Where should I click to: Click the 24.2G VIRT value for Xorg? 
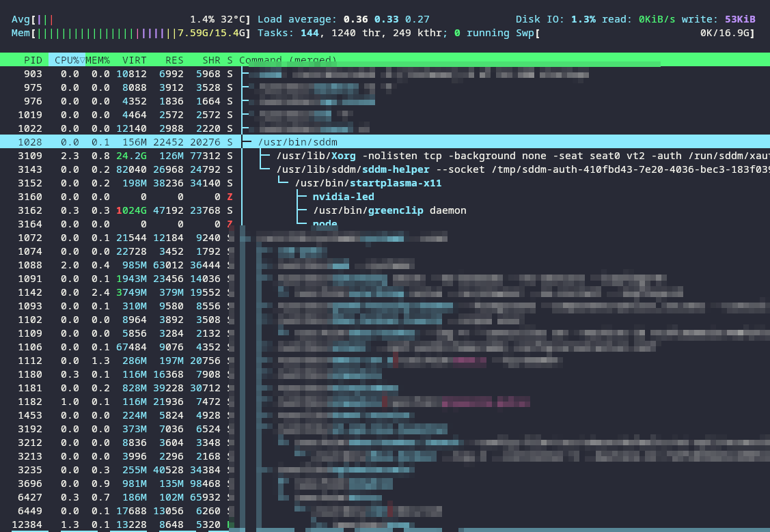[x=131, y=156]
